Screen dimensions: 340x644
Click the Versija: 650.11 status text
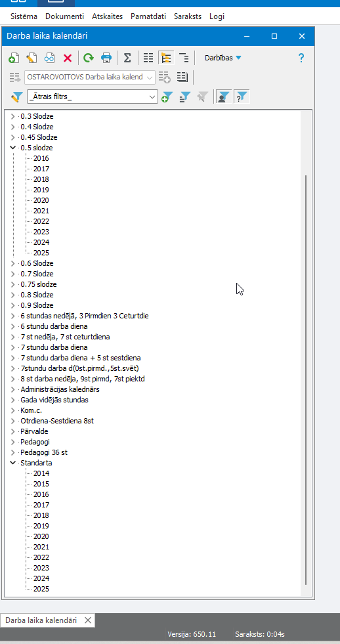(192, 635)
